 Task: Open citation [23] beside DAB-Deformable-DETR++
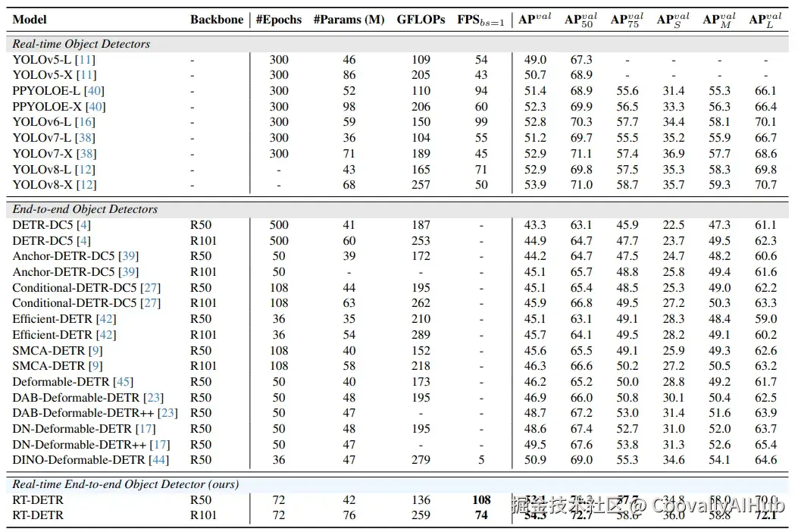coord(167,413)
